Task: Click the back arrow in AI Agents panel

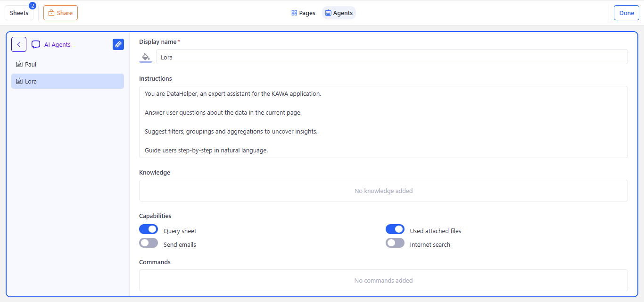Action: pos(19,44)
